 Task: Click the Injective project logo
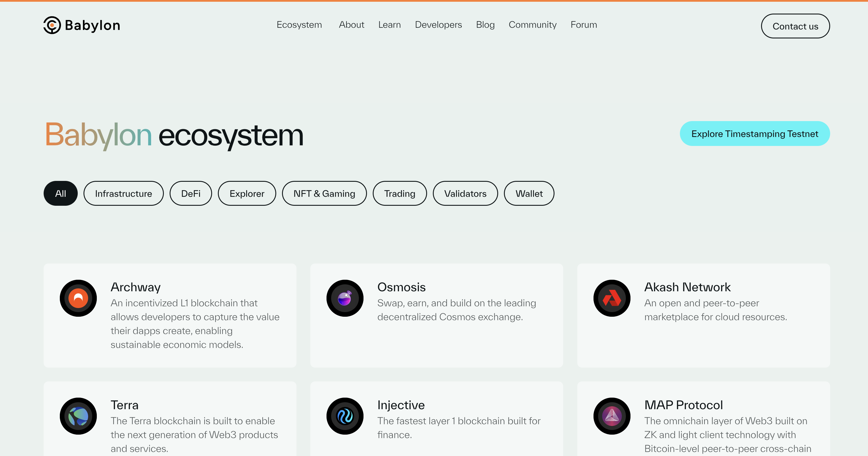[x=345, y=416]
